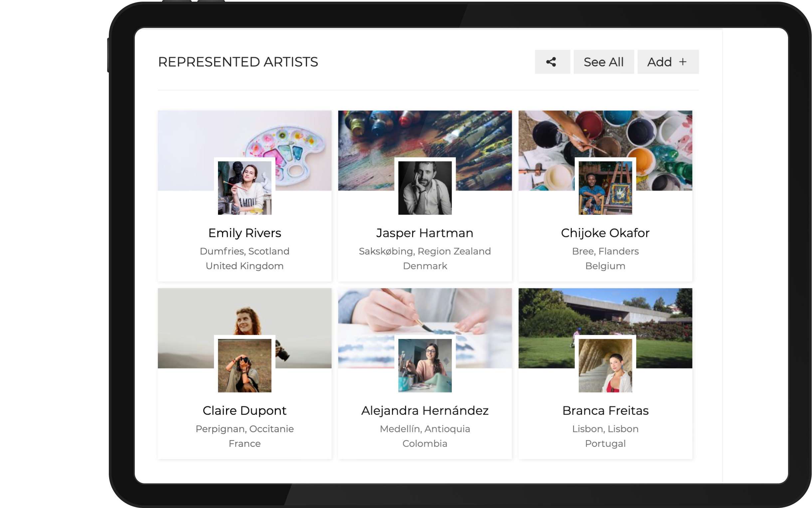Viewport: 812px width, 508px height.
Task: Click the "Perpignan, Occitanie" location text
Action: pos(245,429)
